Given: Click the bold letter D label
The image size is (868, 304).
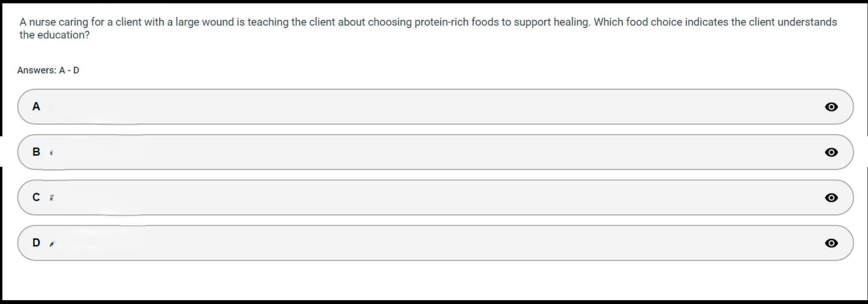Looking at the screenshot, I should [x=36, y=243].
